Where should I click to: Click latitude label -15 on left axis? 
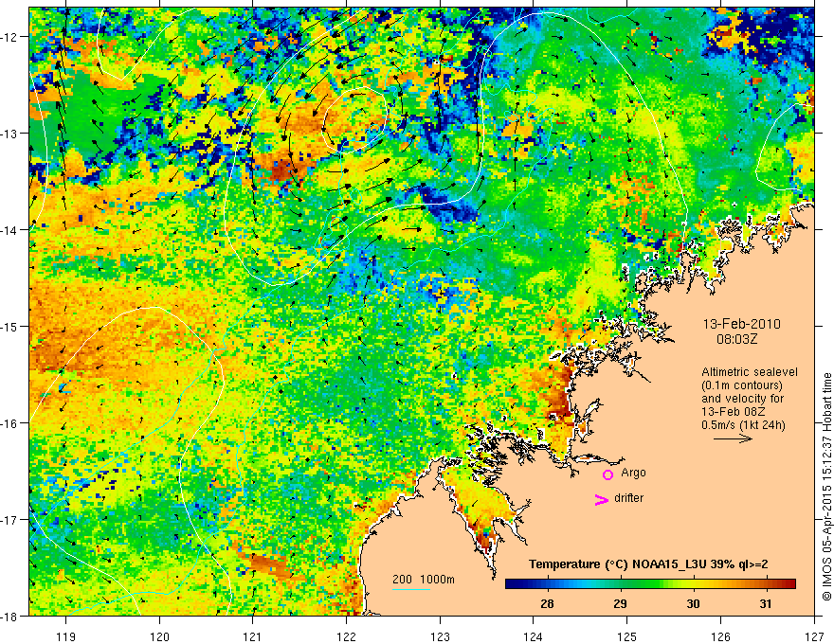click(9, 326)
